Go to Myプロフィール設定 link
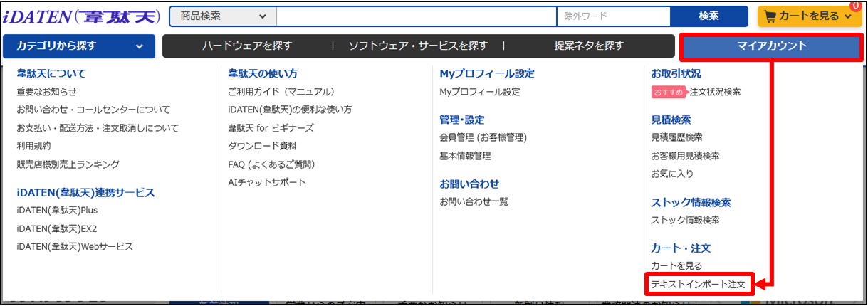 (479, 92)
